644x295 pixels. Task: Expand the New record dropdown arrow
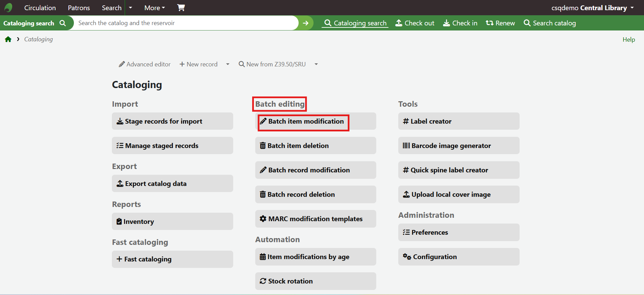(x=228, y=64)
